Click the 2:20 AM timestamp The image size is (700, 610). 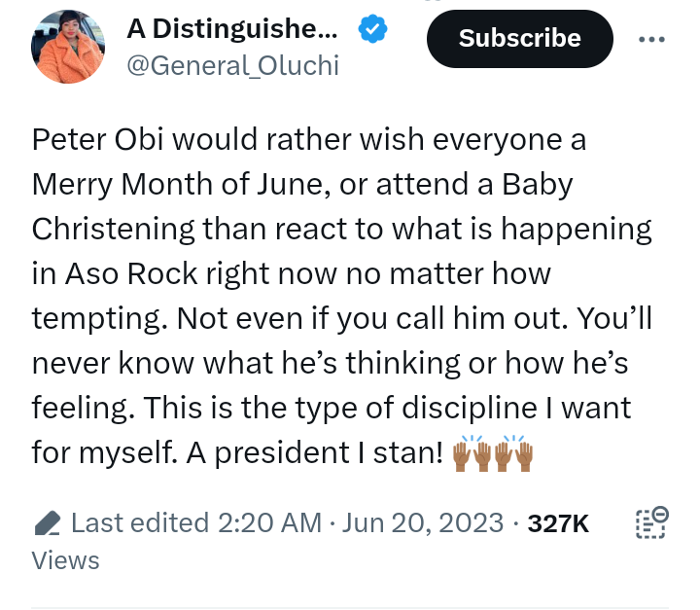[x=266, y=523]
